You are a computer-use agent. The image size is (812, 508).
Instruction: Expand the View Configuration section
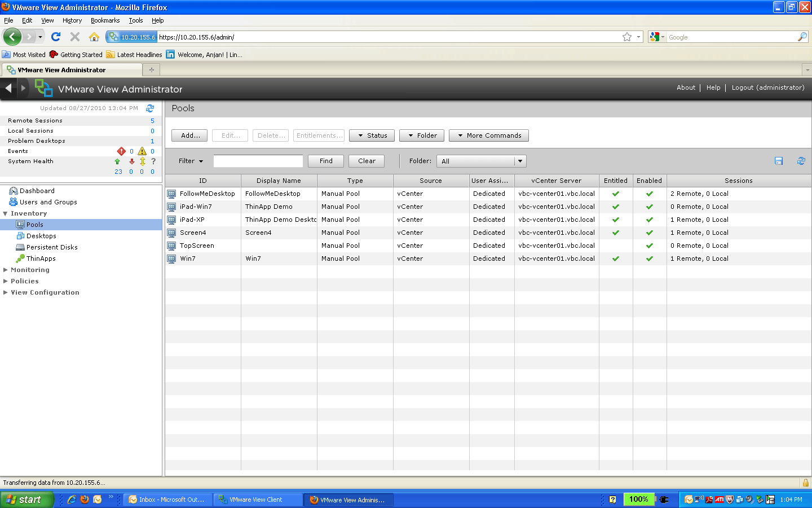coord(6,292)
